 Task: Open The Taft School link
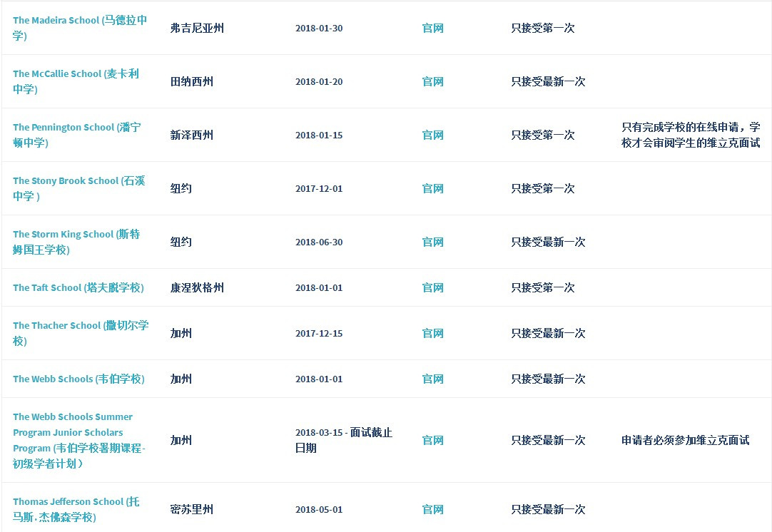(78, 288)
